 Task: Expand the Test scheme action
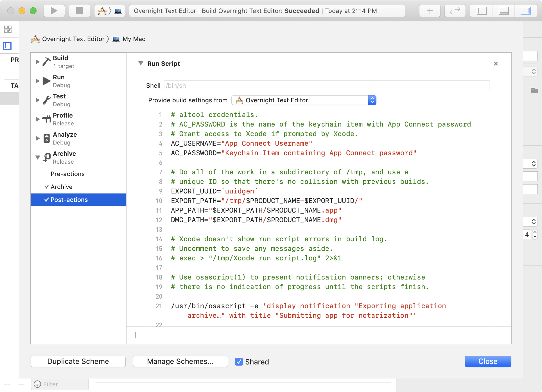click(x=37, y=100)
